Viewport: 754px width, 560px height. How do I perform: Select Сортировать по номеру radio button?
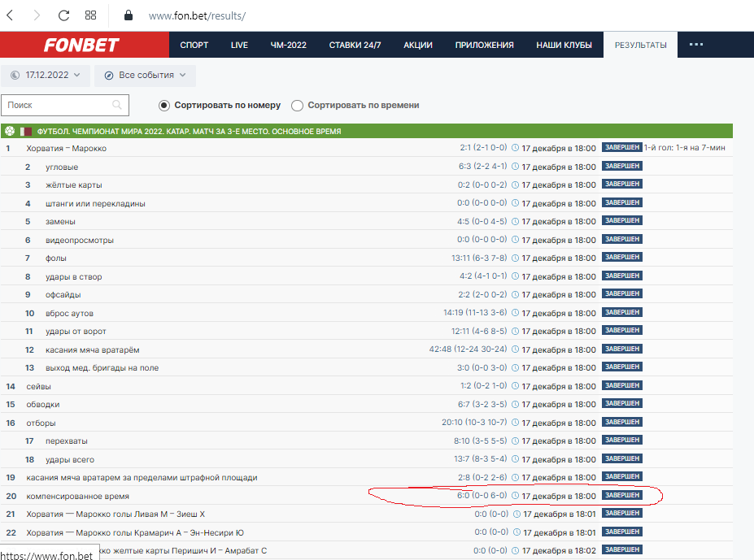coord(163,106)
